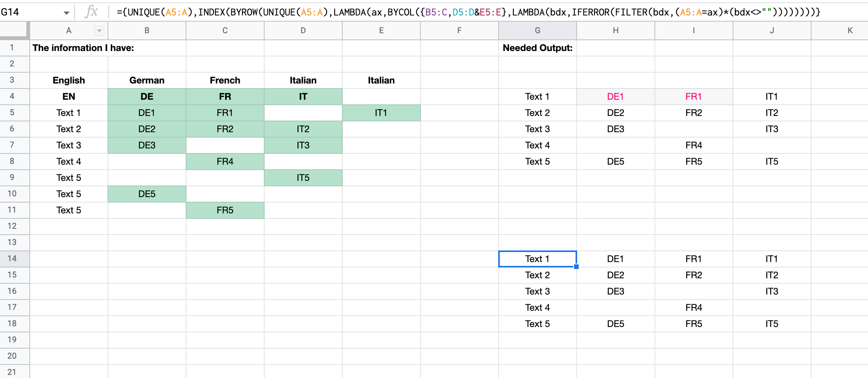Viewport: 868px width, 378px height.
Task: Select the 'FR4' cell in French column
Action: [225, 161]
